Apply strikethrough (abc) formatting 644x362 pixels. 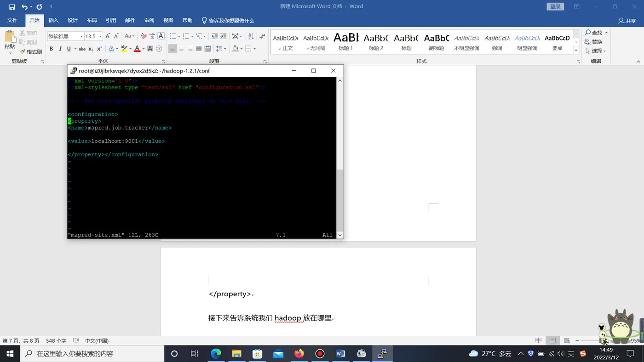[x=82, y=49]
